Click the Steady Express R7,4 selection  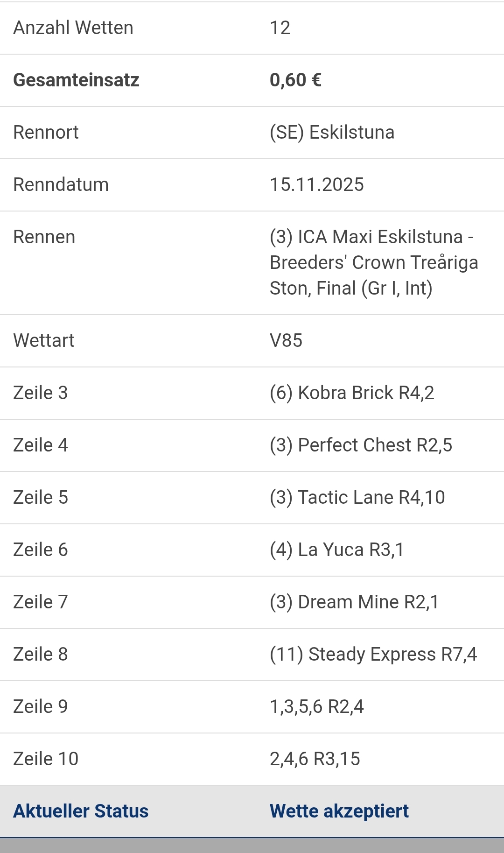[x=373, y=655]
